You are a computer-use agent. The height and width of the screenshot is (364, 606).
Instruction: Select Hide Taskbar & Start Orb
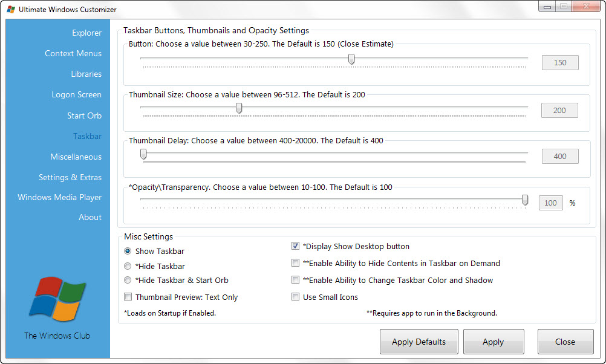click(128, 280)
